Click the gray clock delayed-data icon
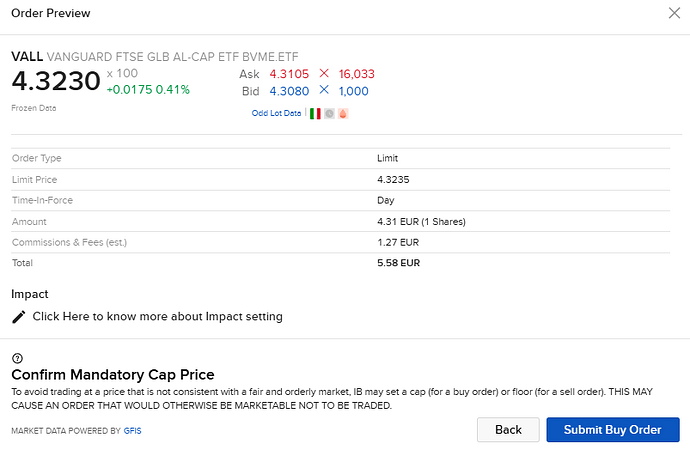Screen dimensions: 690x450 (x=329, y=113)
